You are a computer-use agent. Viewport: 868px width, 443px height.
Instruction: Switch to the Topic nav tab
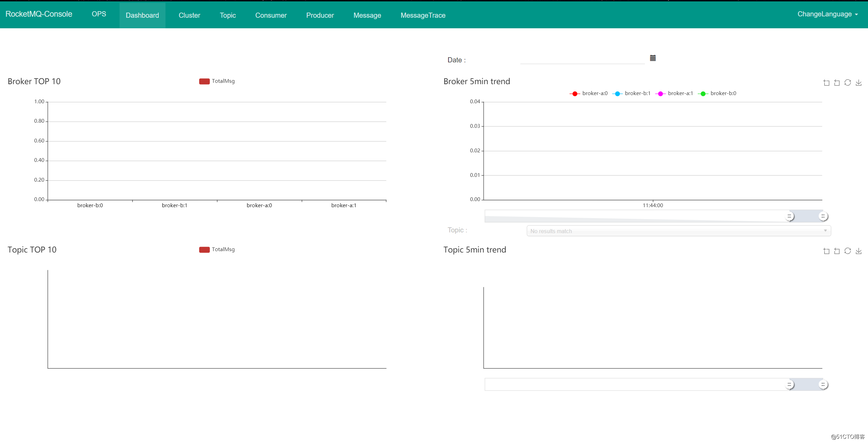tap(228, 15)
